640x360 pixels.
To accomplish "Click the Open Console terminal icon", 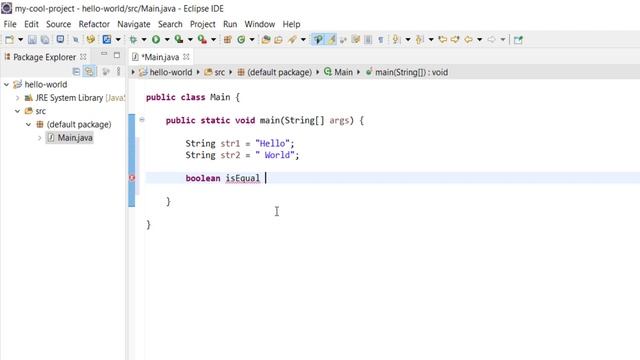I will click(x=60, y=40).
